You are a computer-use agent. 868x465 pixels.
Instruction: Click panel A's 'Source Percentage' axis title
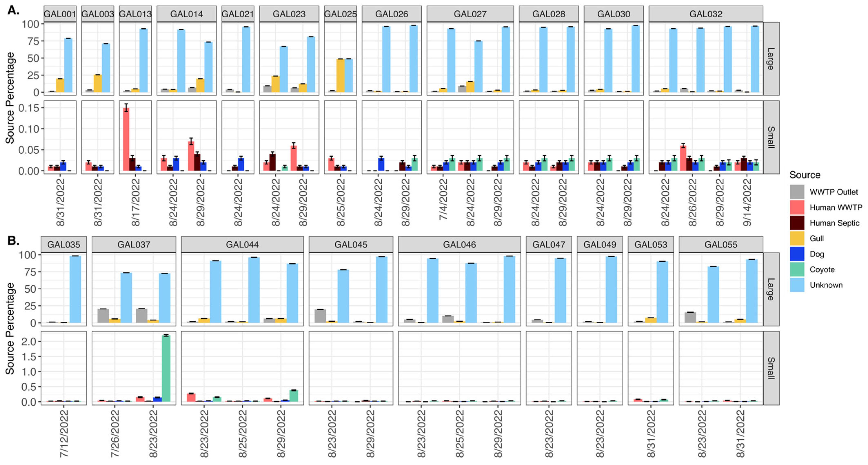(10, 98)
